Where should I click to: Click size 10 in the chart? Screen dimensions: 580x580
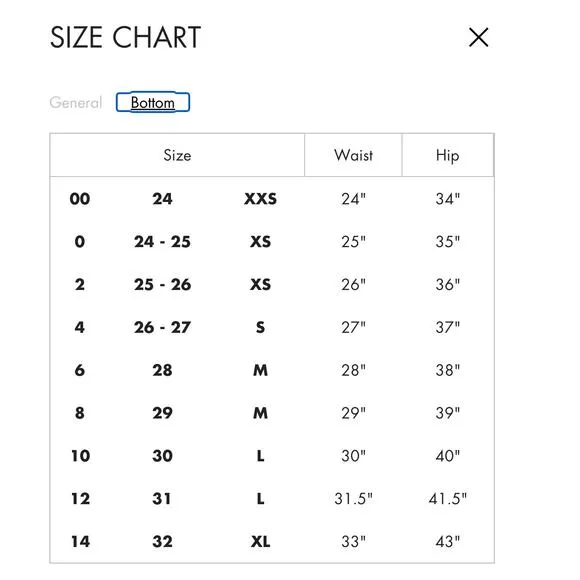click(80, 456)
